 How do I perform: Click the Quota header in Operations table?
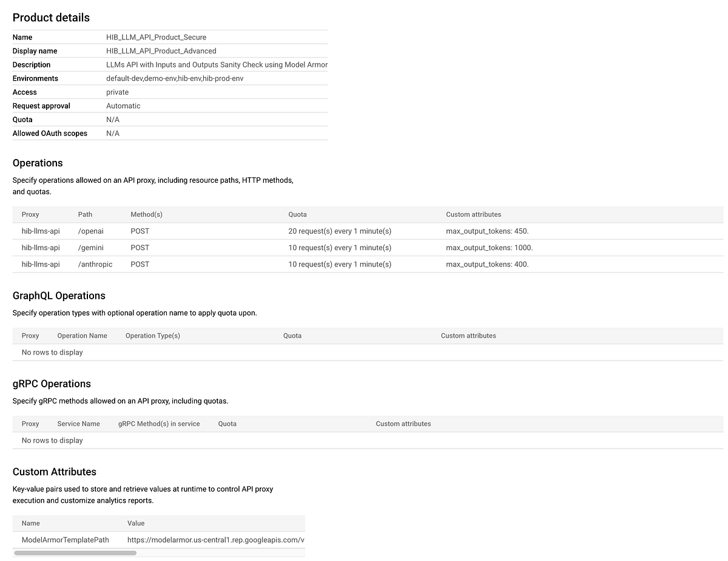pos(297,214)
